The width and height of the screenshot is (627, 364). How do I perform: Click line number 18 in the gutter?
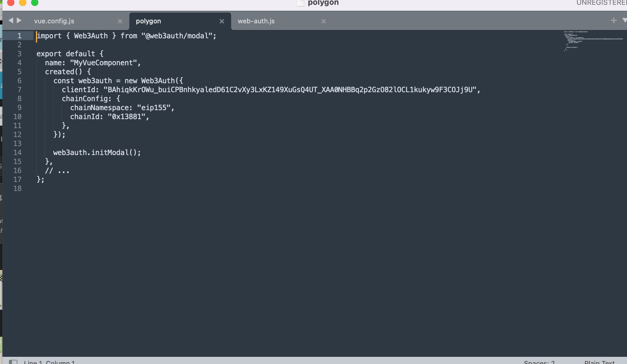(17, 189)
